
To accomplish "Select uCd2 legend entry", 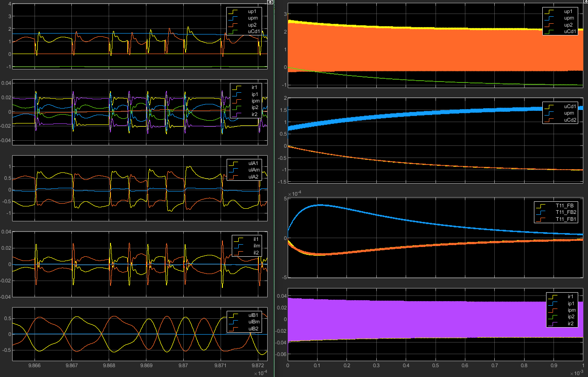I will pos(569,121).
